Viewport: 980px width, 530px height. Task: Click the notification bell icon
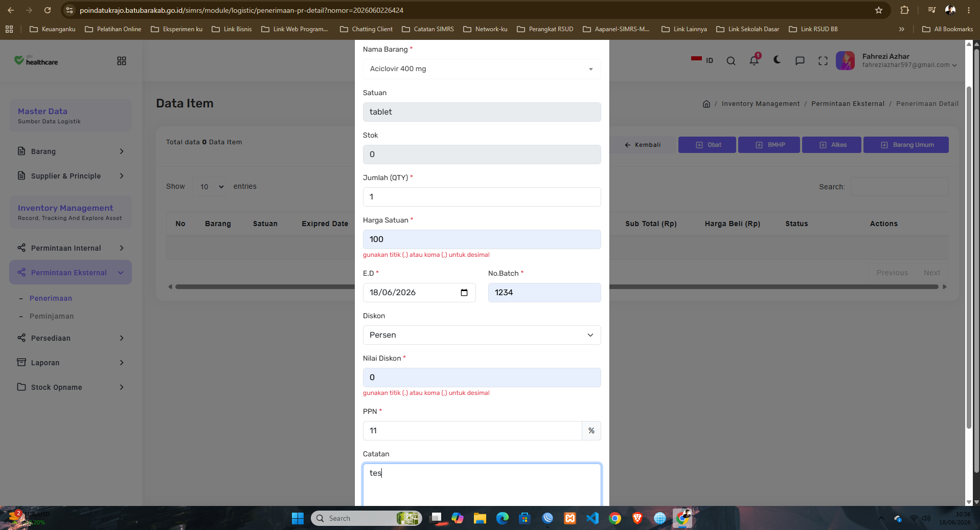(754, 60)
